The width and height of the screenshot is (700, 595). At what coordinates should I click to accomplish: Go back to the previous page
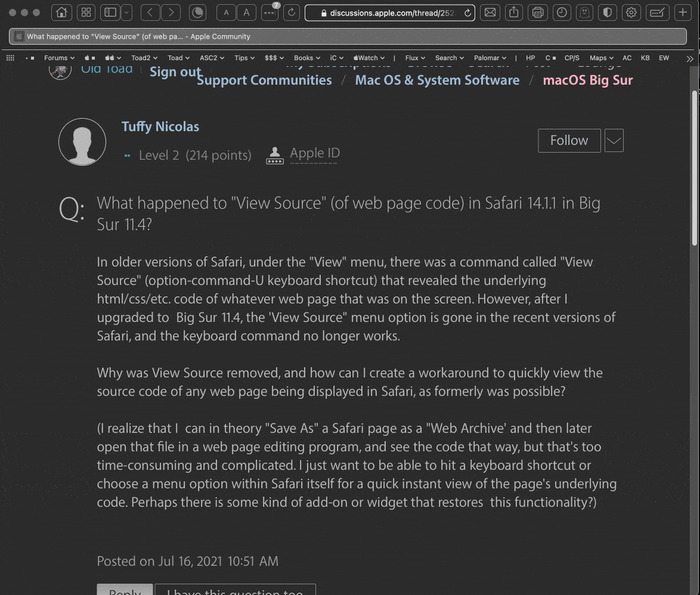click(x=150, y=13)
